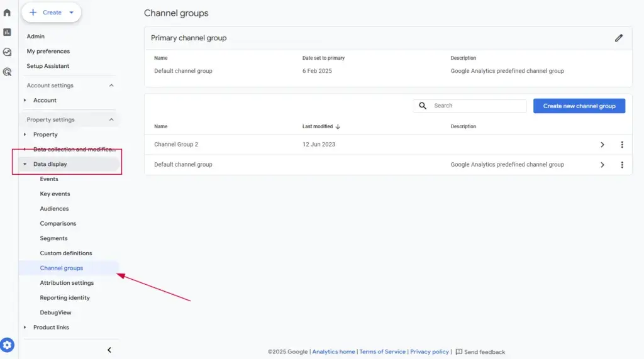Collapse the Property settings section
The width and height of the screenshot is (644, 359).
click(111, 119)
